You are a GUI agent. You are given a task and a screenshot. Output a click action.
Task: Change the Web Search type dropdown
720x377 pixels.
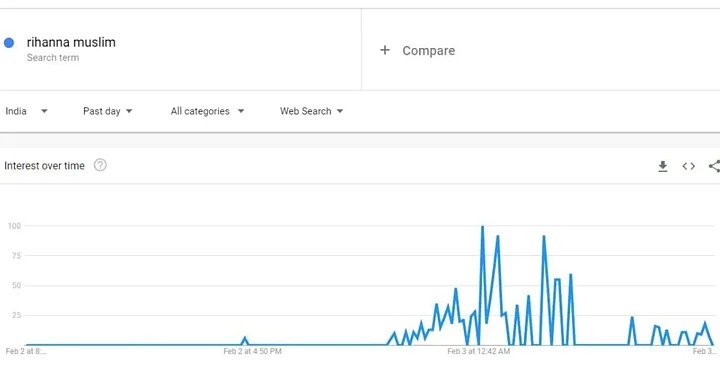311,111
